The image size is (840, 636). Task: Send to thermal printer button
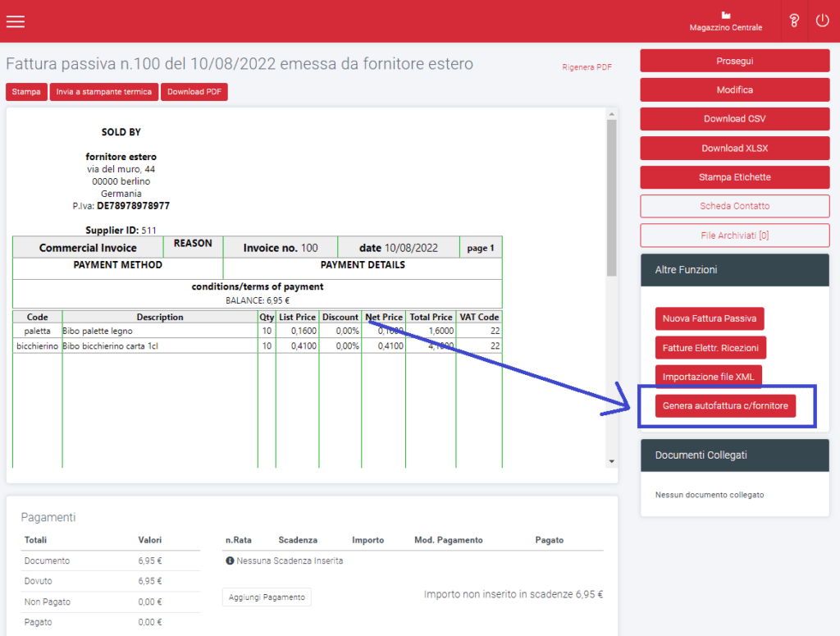[104, 92]
